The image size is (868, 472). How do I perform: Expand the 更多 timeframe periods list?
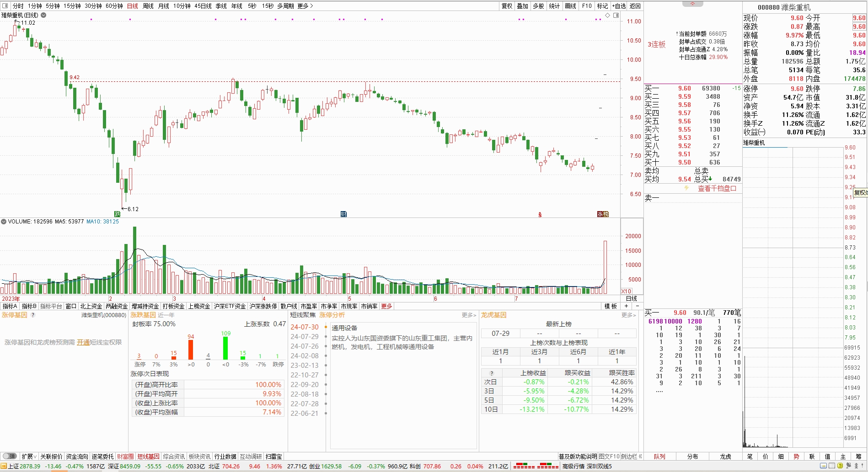(x=305, y=6)
